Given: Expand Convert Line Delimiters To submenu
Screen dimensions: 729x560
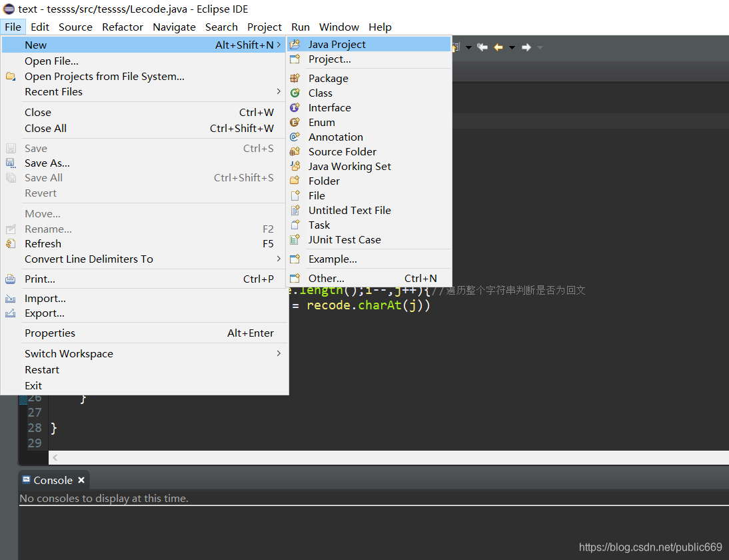Looking at the screenshot, I should [144, 259].
